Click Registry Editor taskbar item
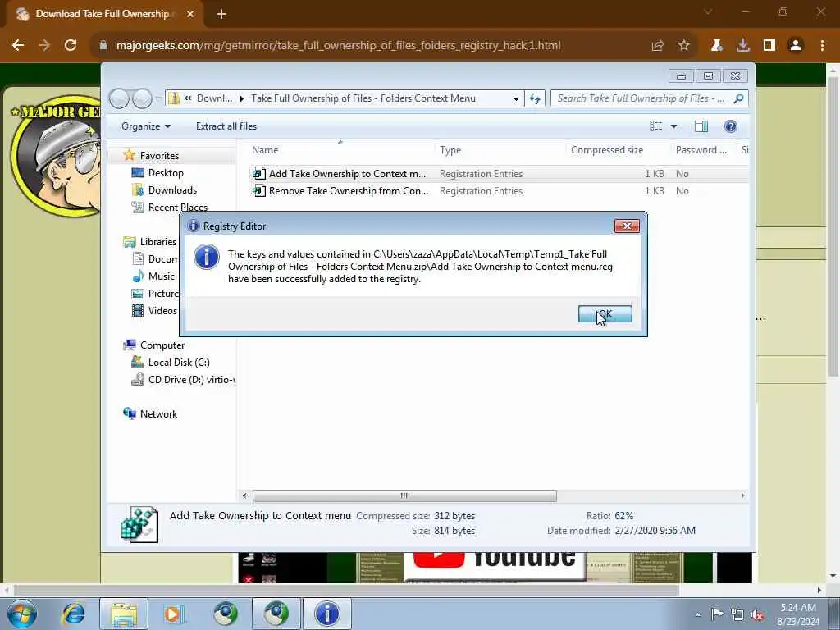The height and width of the screenshot is (630, 840). pyautogui.click(x=327, y=614)
